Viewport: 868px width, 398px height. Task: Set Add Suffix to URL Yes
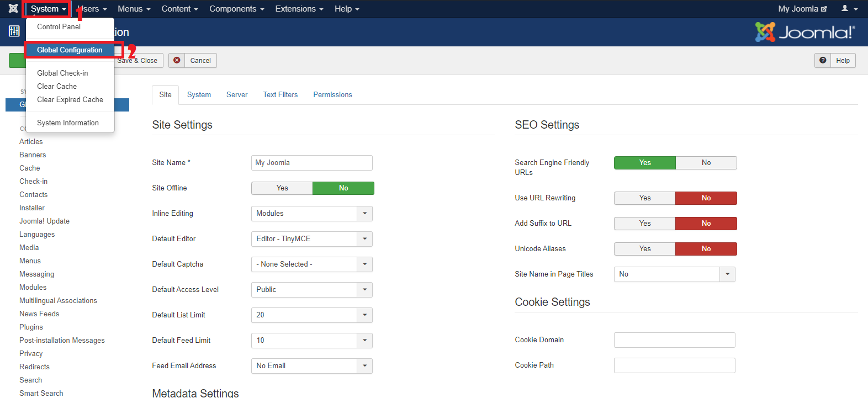click(x=645, y=224)
